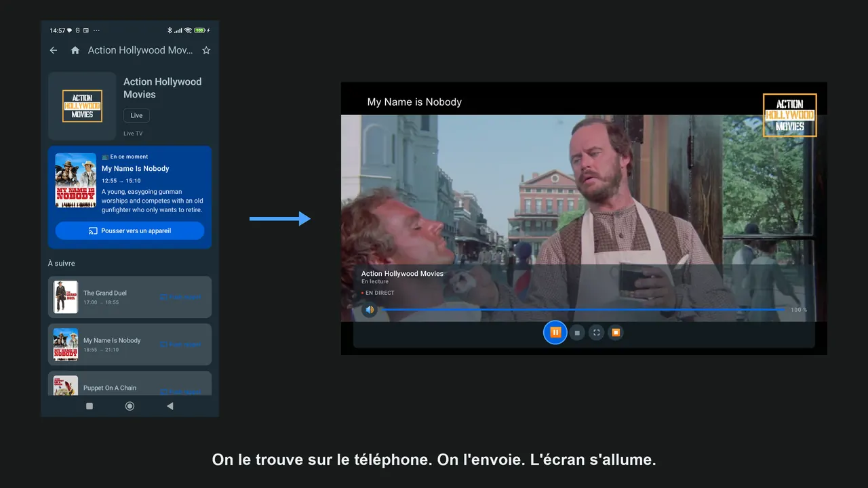Tap the reminder button for My Name Is Nobody 18:55
The image size is (868, 488).
coord(180,344)
